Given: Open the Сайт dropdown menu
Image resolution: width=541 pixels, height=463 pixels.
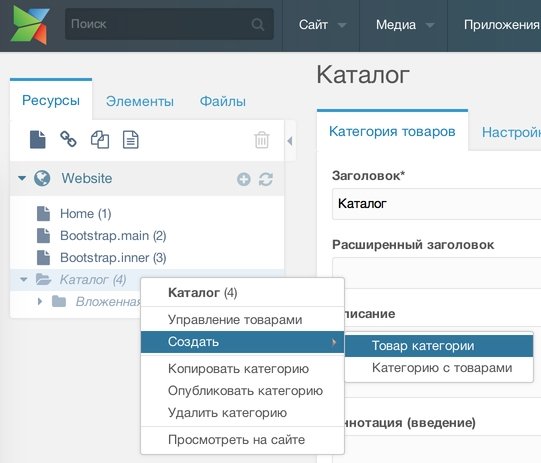Looking at the screenshot, I should pyautogui.click(x=322, y=25).
